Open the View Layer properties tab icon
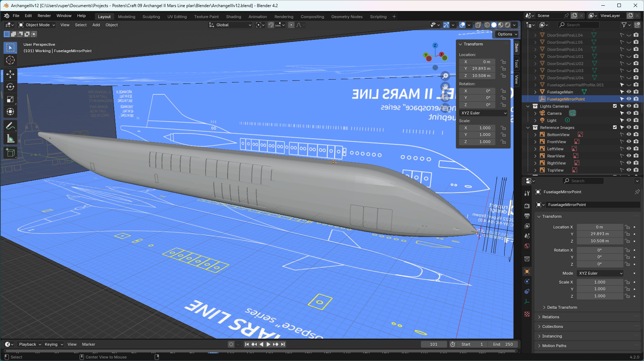This screenshot has height=361, width=644. click(x=527, y=226)
